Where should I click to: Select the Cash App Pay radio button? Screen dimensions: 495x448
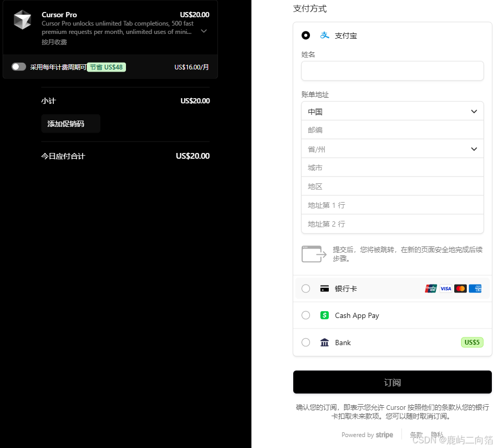tap(306, 315)
